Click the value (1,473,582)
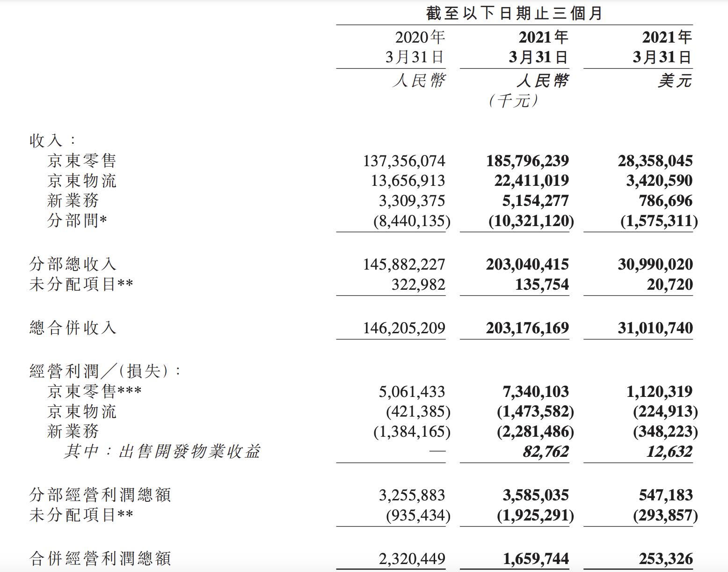Screen dimensions: 728x572 tap(535, 412)
